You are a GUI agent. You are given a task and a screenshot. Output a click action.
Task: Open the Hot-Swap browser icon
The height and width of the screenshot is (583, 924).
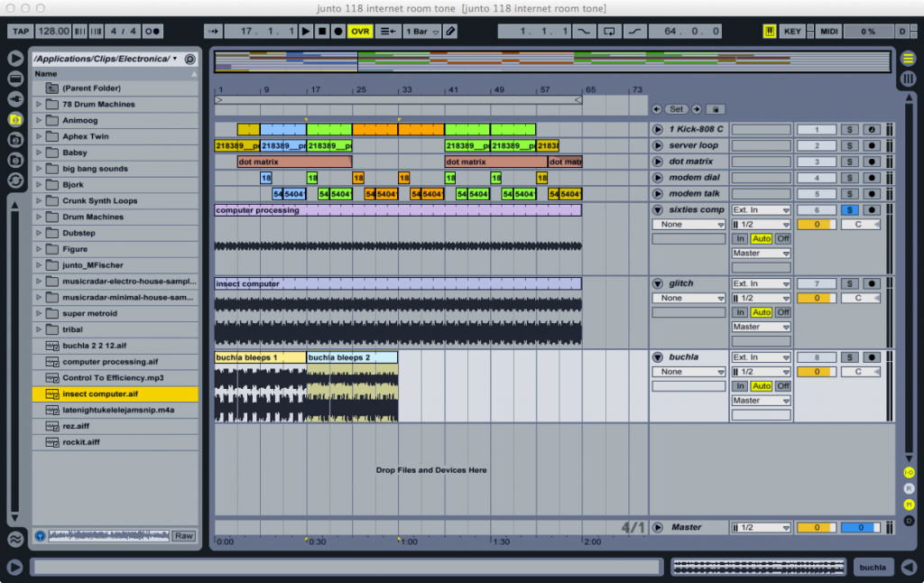tap(15, 180)
